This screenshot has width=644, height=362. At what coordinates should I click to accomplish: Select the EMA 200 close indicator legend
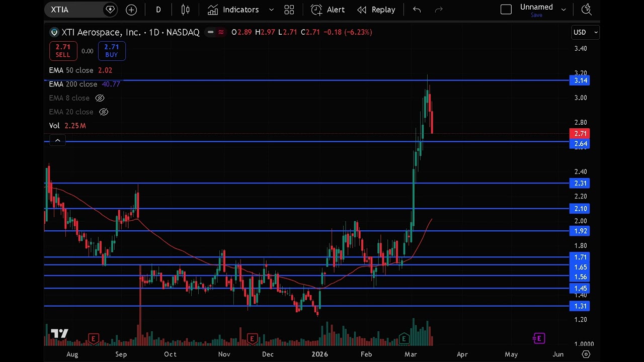tap(85, 84)
